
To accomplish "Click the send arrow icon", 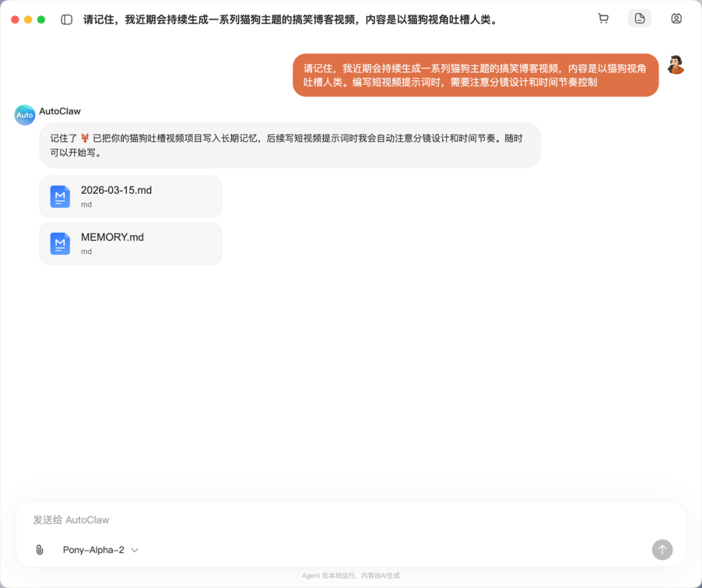I will click(662, 550).
